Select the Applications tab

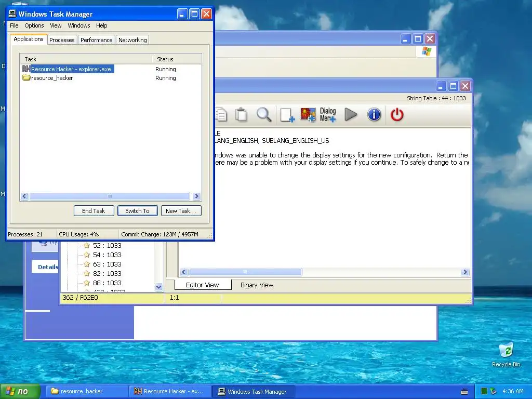pyautogui.click(x=29, y=39)
